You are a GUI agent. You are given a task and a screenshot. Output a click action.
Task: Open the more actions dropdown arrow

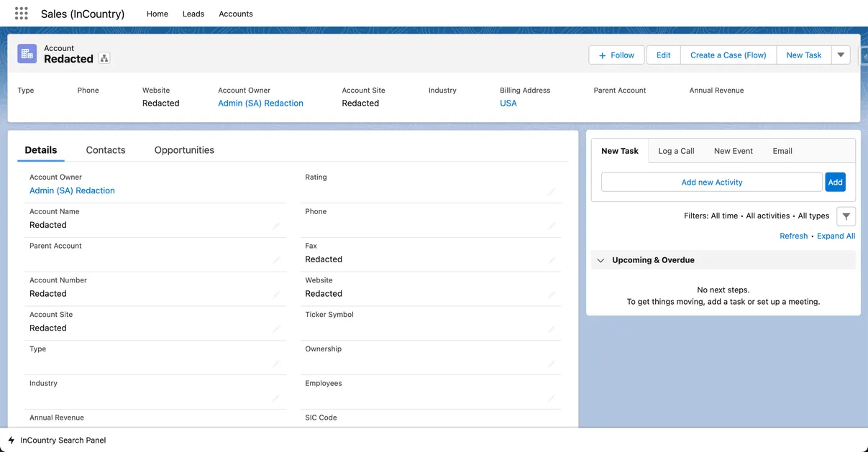[841, 55]
